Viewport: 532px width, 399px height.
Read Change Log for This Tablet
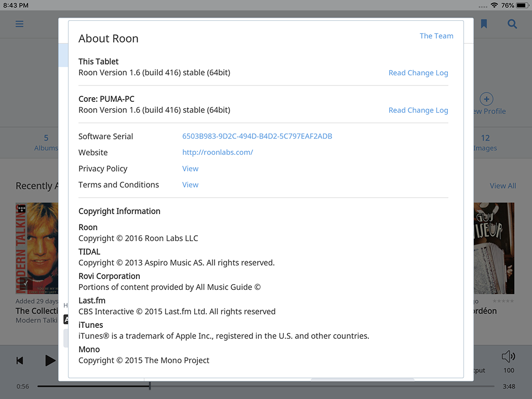click(x=418, y=73)
